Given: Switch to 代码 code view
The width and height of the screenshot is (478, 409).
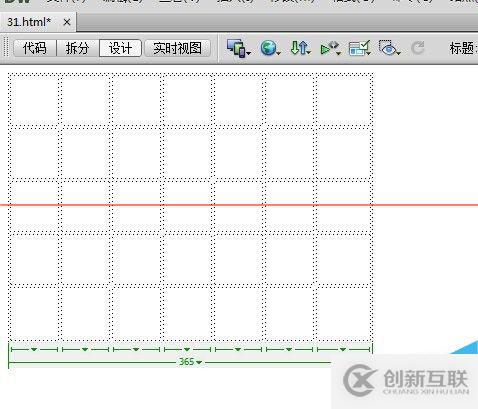Looking at the screenshot, I should pyautogui.click(x=35, y=48).
